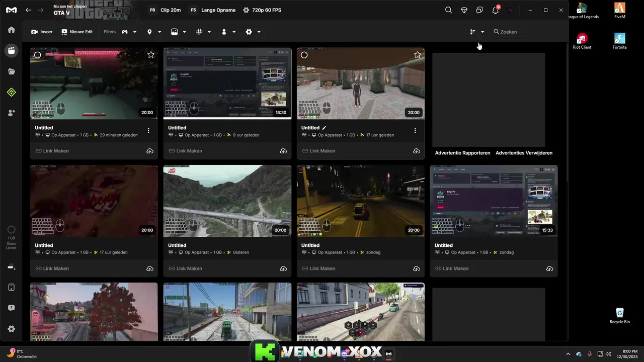
Task: Open Riot Client desktop shortcut
Action: [x=582, y=41]
